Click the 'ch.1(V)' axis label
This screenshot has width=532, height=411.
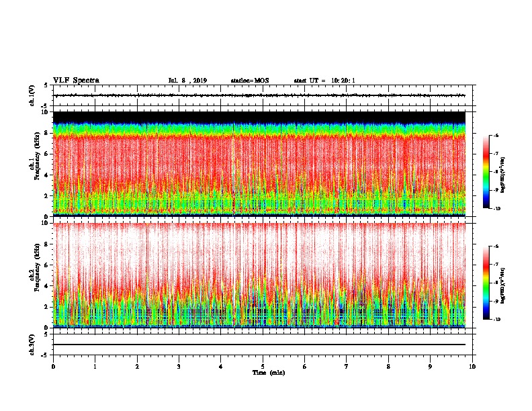click(x=32, y=95)
